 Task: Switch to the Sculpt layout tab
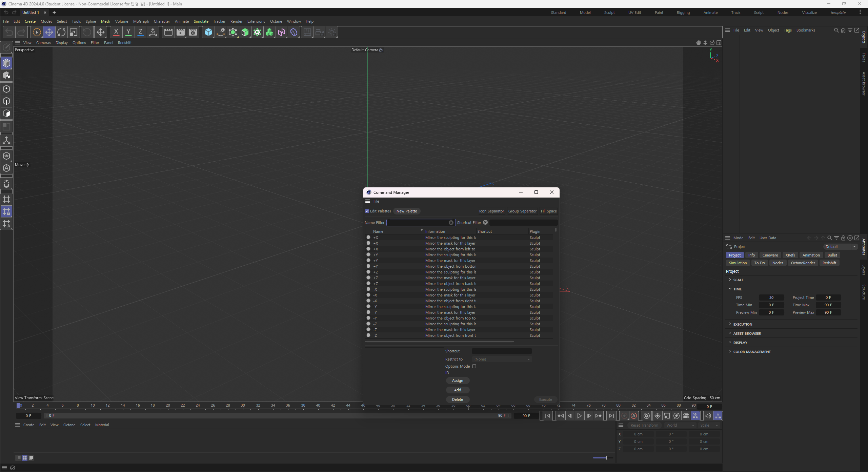pyautogui.click(x=609, y=13)
